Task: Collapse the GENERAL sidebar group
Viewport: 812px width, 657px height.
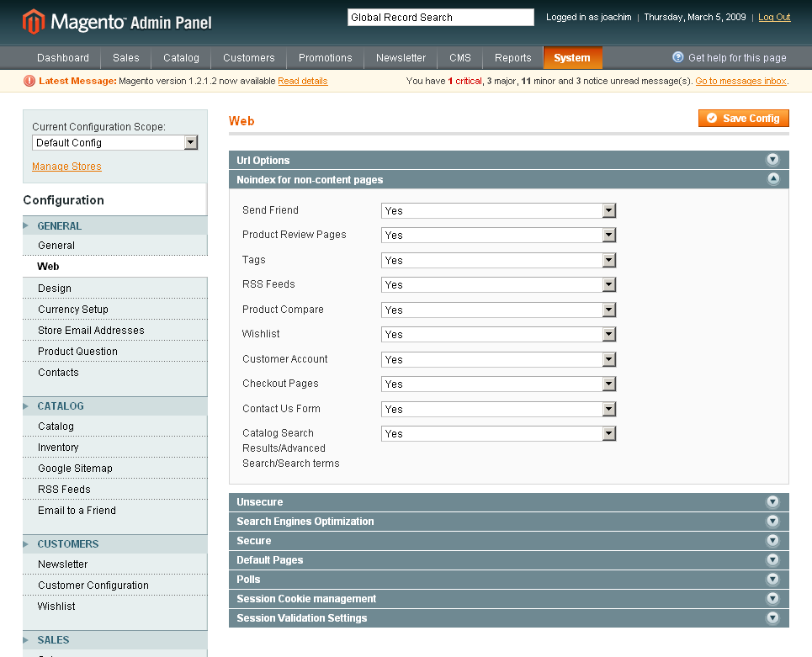Action: (115, 225)
